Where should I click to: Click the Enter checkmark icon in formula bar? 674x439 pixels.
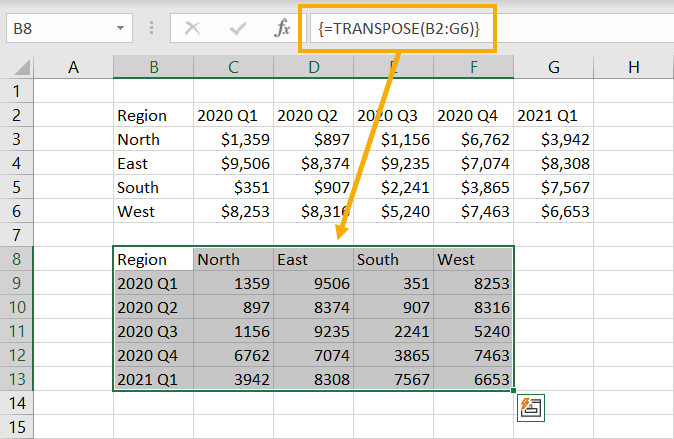pyautogui.click(x=238, y=28)
